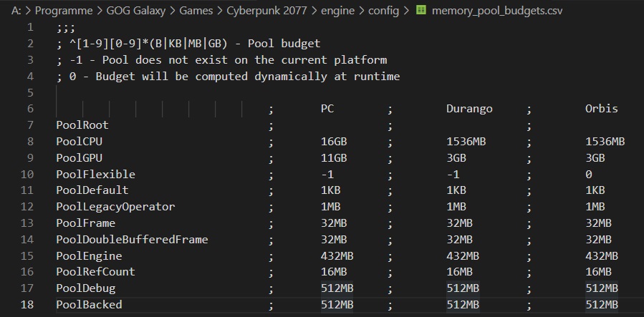
Task: Click the PoolDoubleBufferedFrame row name
Action: [132, 240]
